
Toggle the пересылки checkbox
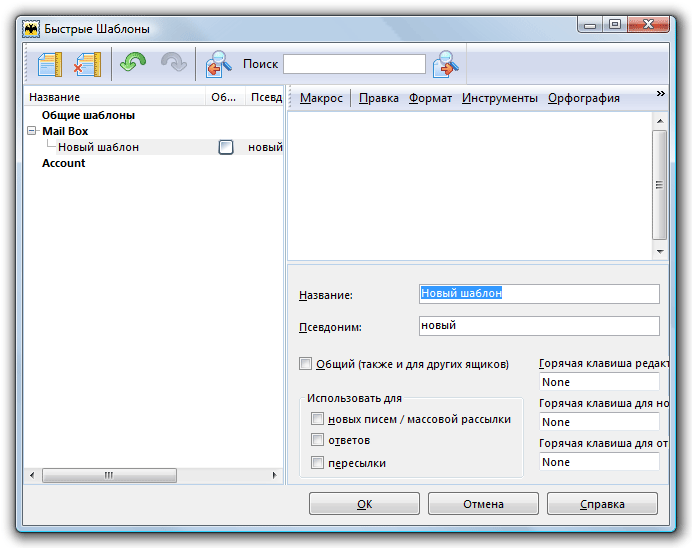[317, 462]
